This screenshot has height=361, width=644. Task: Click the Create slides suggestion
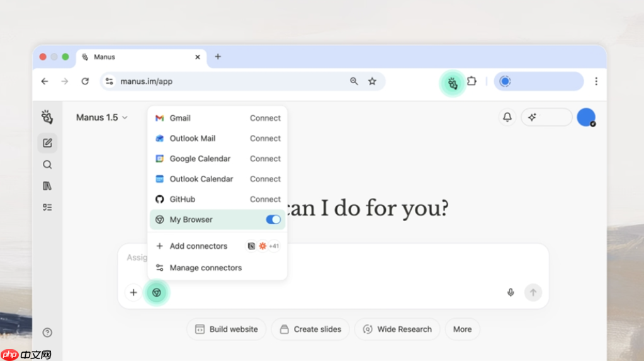pos(310,329)
